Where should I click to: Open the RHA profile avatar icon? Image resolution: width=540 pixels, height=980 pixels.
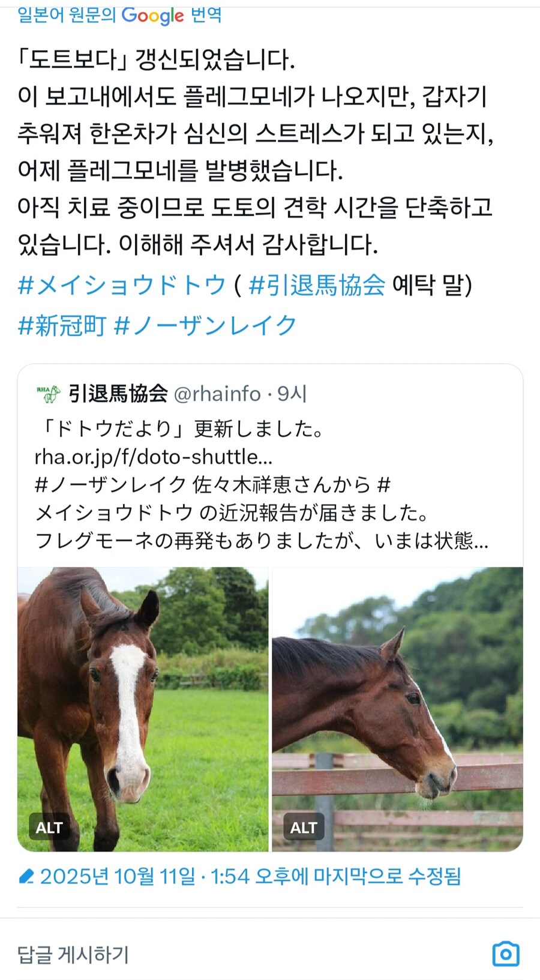tap(49, 394)
